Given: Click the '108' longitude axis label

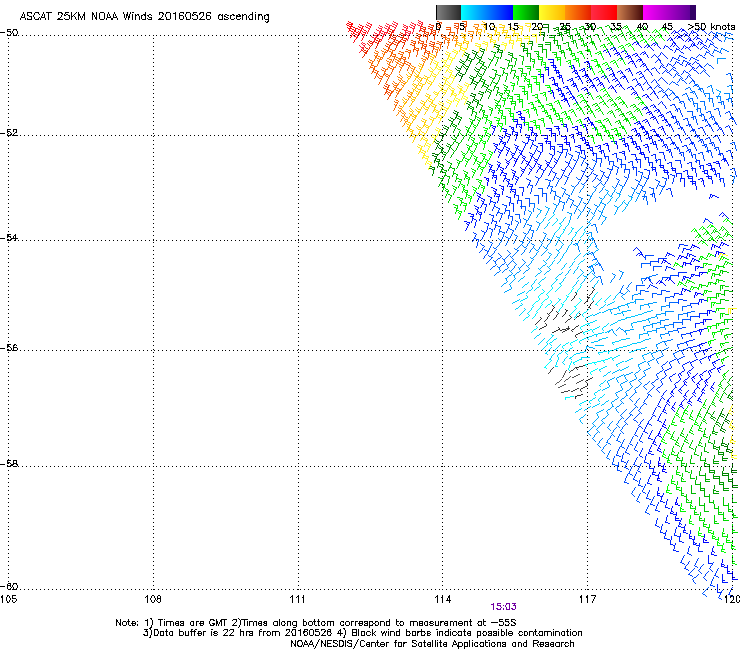Looking at the screenshot, I should click(153, 599).
